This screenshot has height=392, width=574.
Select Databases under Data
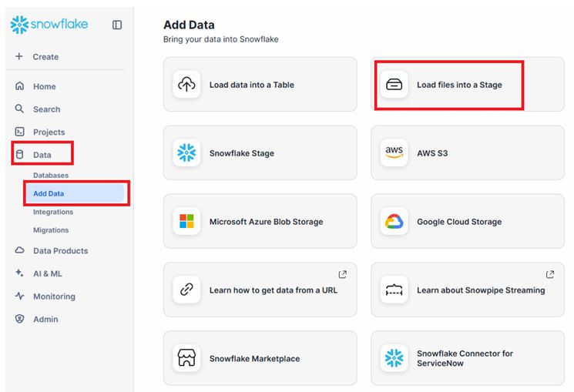(51, 176)
